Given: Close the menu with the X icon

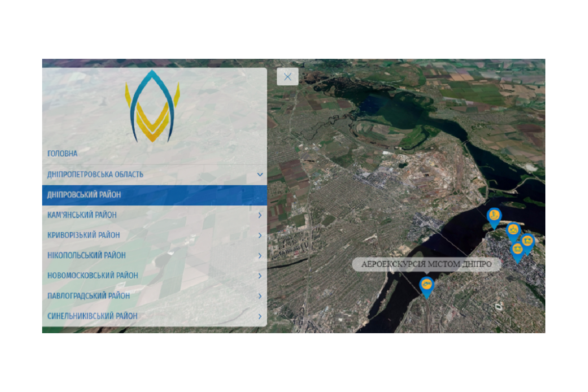Looking at the screenshot, I should (x=288, y=76).
